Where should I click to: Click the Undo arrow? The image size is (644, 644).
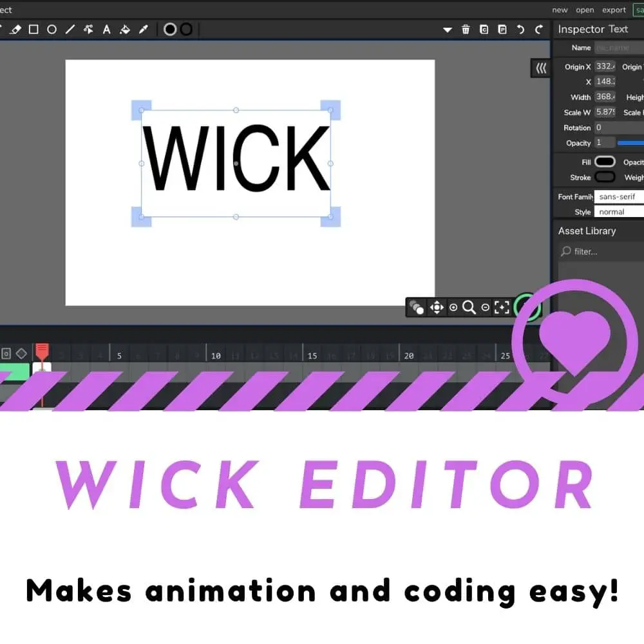click(x=520, y=30)
